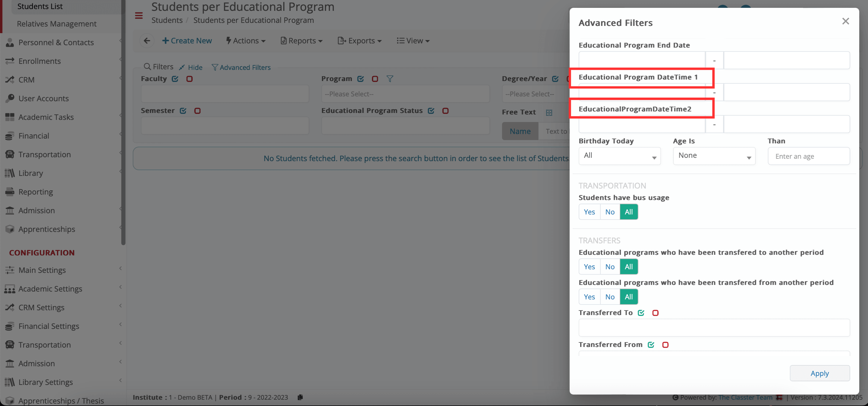Click the Library books icon
This screenshot has height=406, width=868.
[x=10, y=173]
